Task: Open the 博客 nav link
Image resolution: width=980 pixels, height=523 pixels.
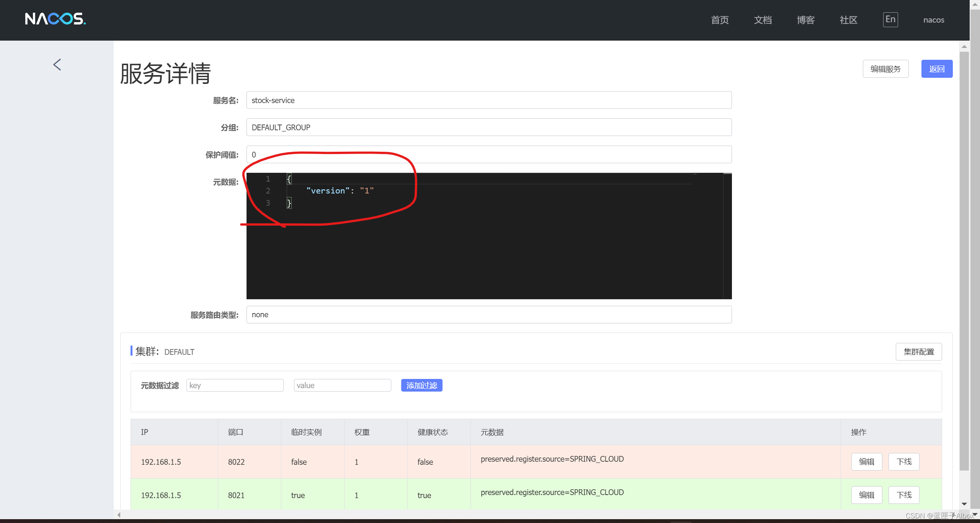Action: [x=805, y=20]
